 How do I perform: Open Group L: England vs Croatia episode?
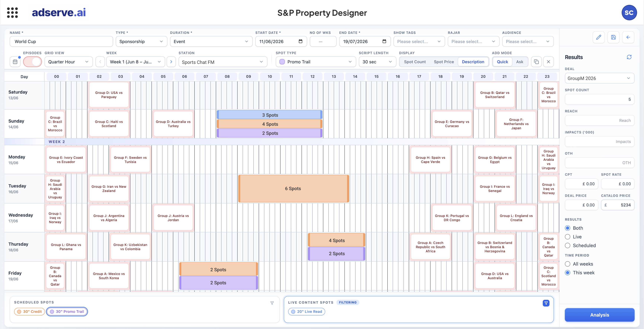coord(516,218)
